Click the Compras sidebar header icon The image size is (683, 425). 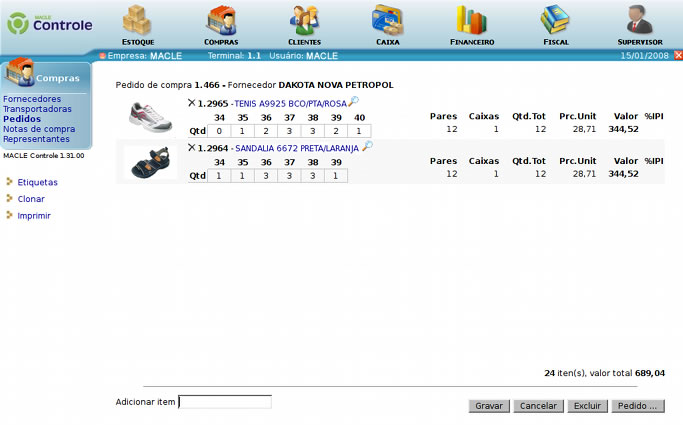pyautogui.click(x=19, y=71)
